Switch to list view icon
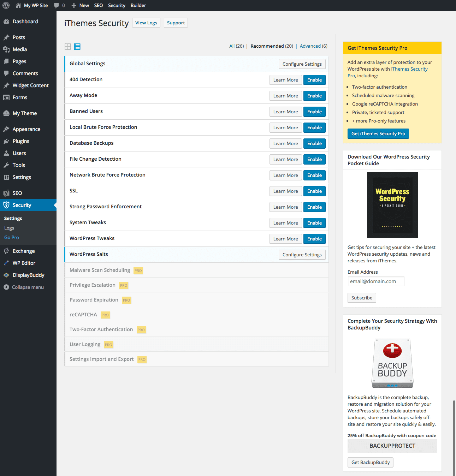The height and width of the screenshot is (476, 456). (77, 47)
